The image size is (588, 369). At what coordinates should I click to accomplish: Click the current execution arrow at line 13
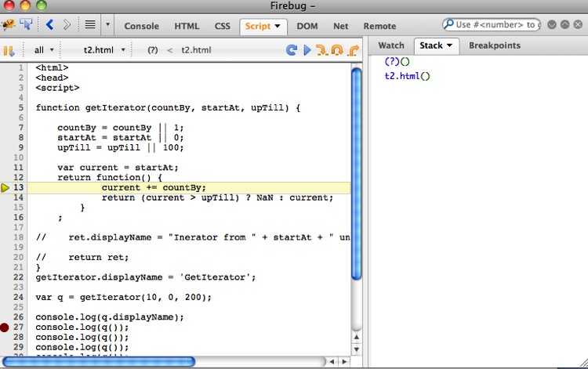pos(5,188)
